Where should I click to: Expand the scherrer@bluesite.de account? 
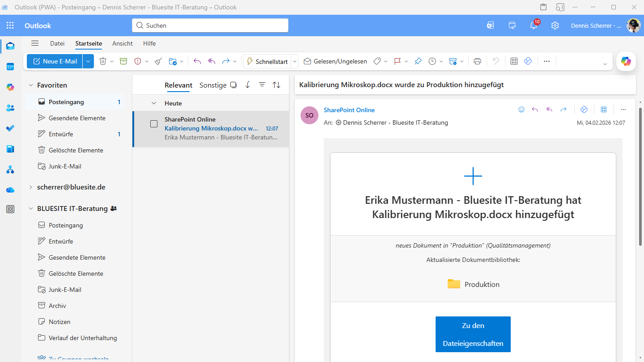[31, 187]
